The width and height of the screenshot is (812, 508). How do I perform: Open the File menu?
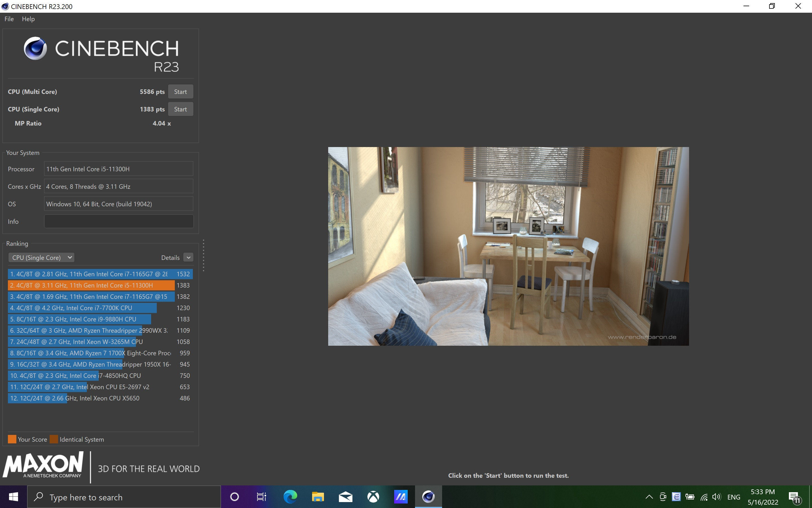click(9, 19)
